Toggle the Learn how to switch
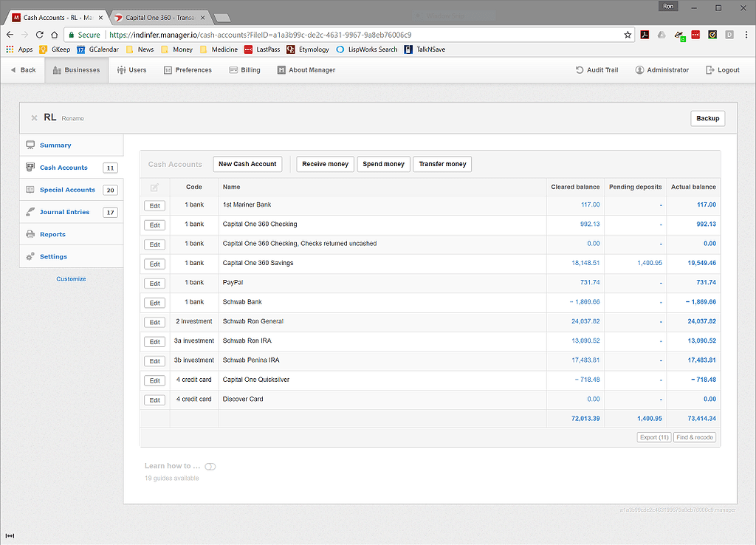The width and height of the screenshot is (756, 545). click(x=210, y=466)
